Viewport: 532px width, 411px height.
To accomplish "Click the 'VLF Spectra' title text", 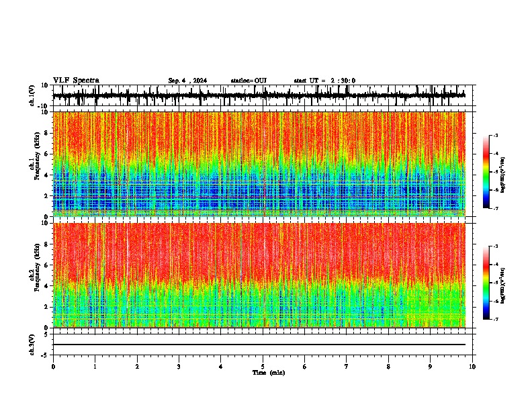I will tap(76, 81).
